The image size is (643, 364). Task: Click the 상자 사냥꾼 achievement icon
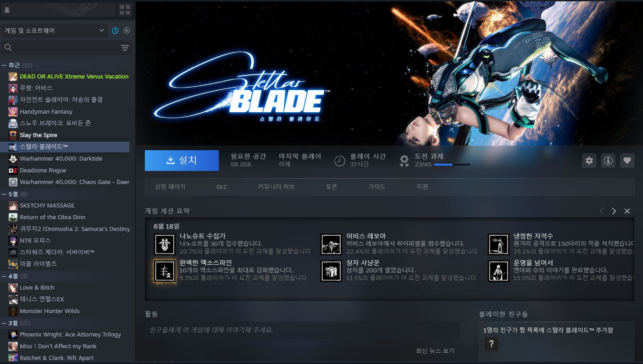pos(331,271)
